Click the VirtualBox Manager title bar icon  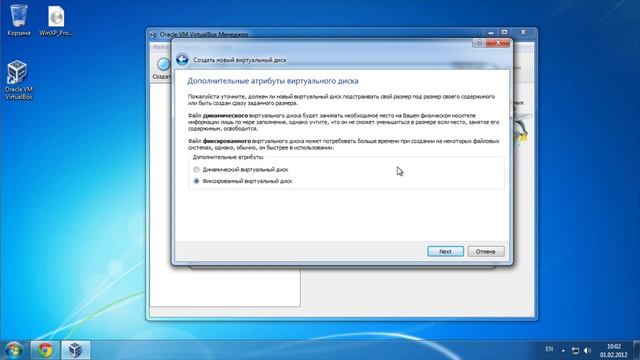click(x=153, y=35)
